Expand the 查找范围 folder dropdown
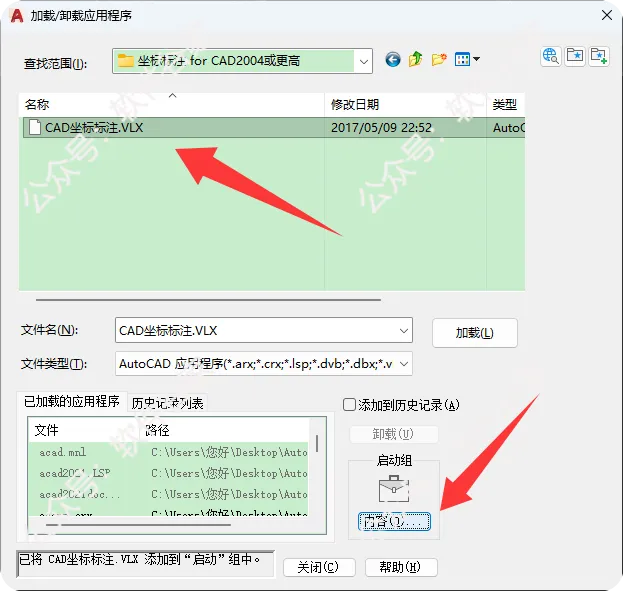 363,61
